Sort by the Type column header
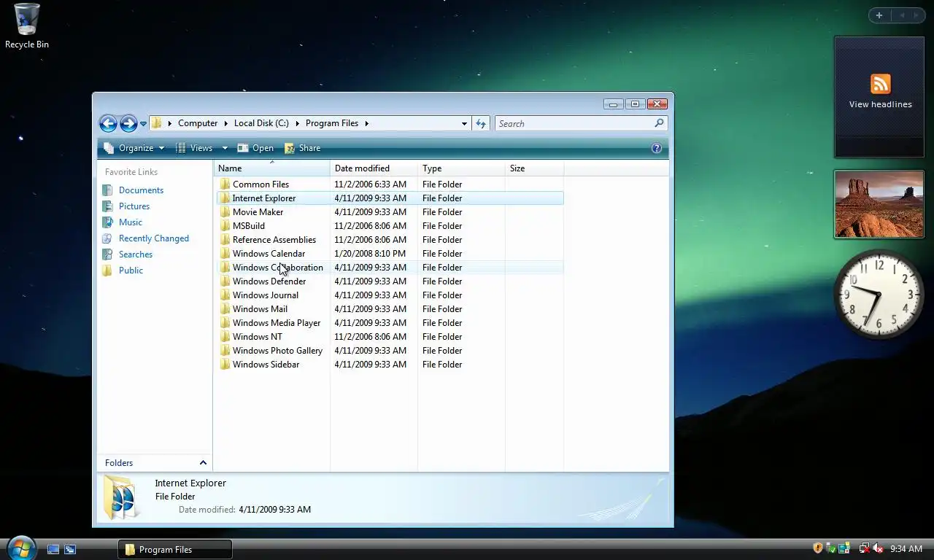This screenshot has width=934, height=560. [x=461, y=168]
